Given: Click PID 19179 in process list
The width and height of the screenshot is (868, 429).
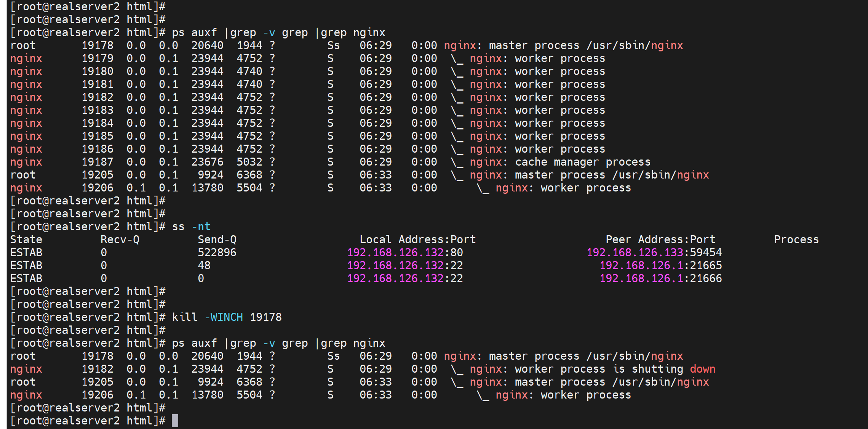Looking at the screenshot, I should click(98, 58).
